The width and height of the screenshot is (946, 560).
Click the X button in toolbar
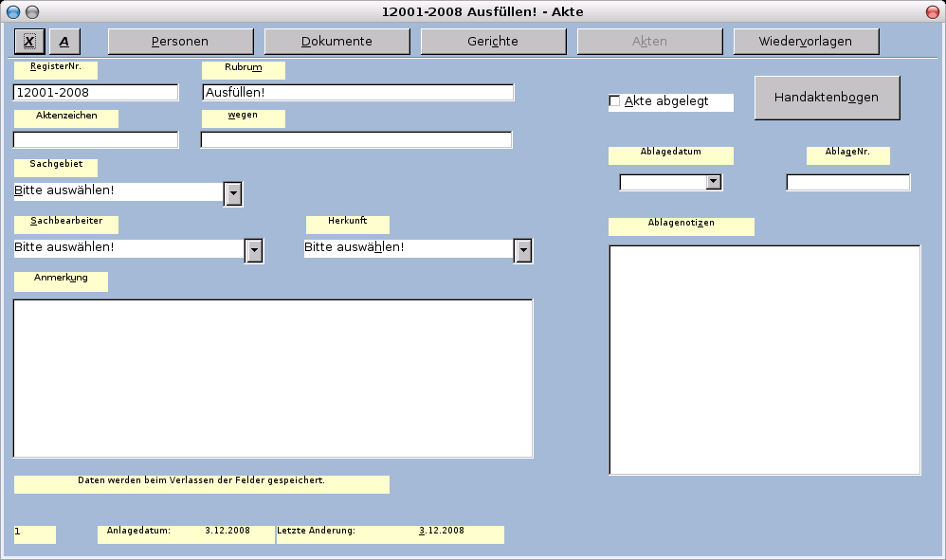(29, 42)
